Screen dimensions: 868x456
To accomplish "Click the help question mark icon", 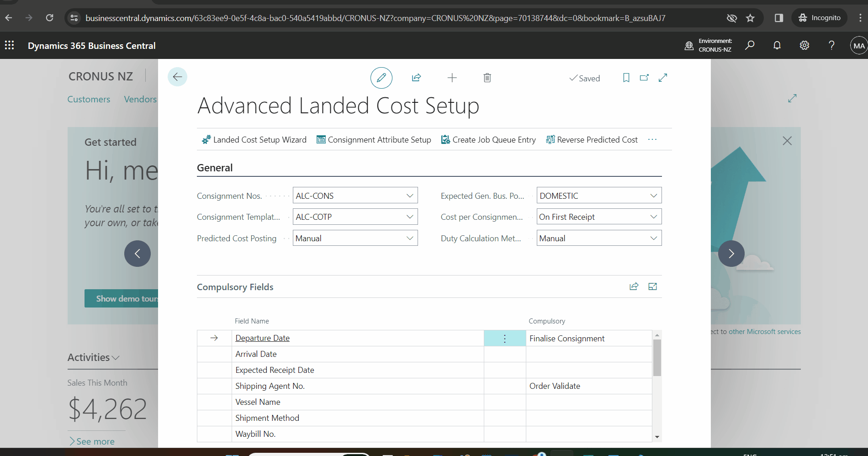I will point(831,45).
